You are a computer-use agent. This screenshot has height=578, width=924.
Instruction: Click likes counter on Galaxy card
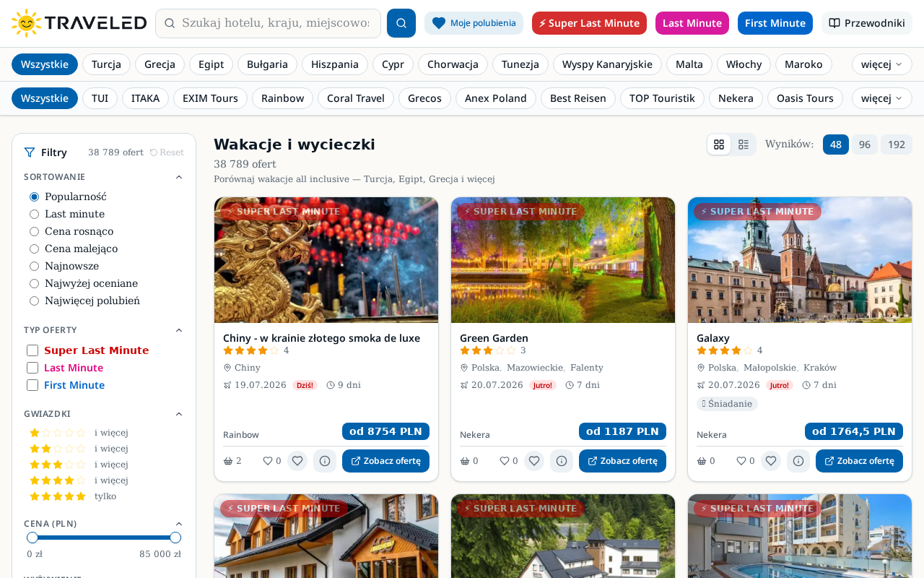746,461
